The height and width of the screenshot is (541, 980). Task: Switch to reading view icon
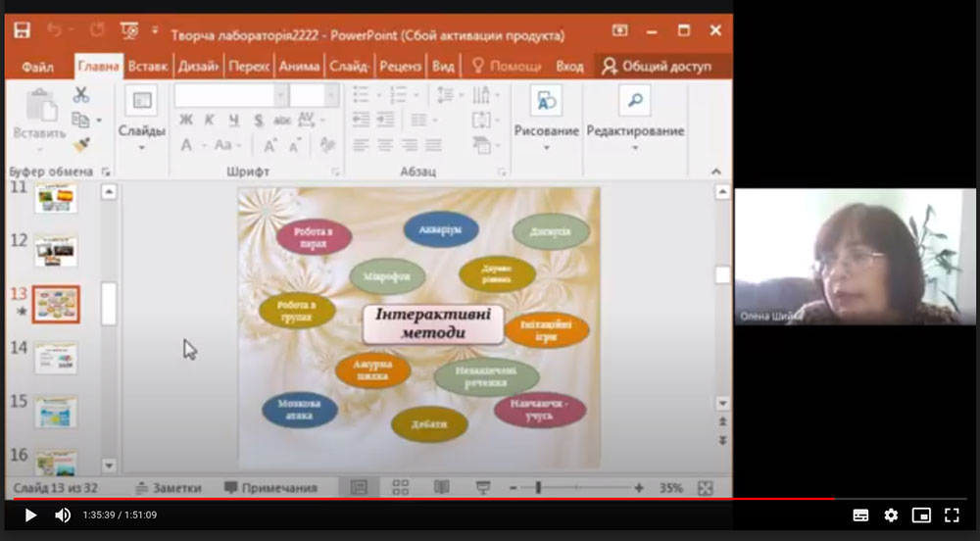click(442, 487)
